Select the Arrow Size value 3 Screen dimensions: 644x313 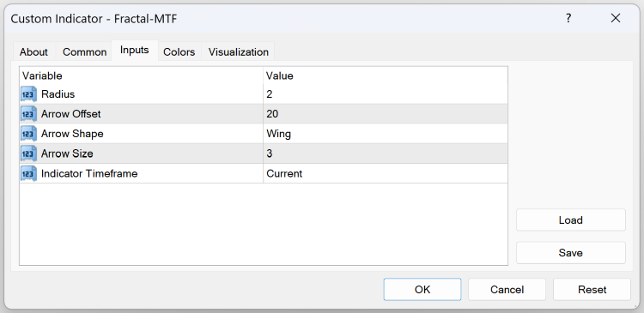[x=386, y=153]
